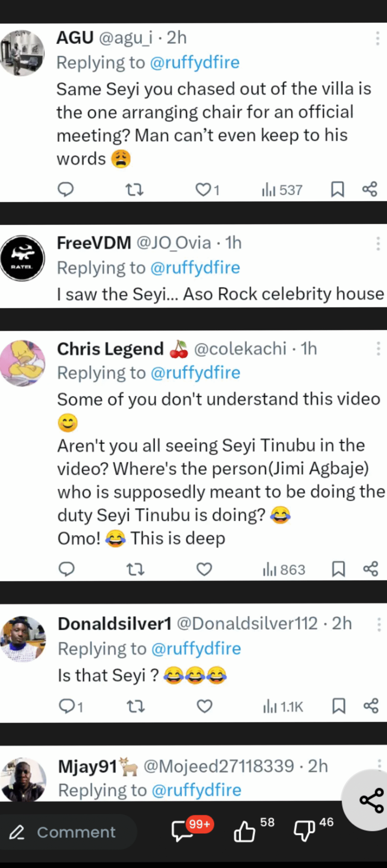View analytics showing 863 views

pyautogui.click(x=284, y=570)
